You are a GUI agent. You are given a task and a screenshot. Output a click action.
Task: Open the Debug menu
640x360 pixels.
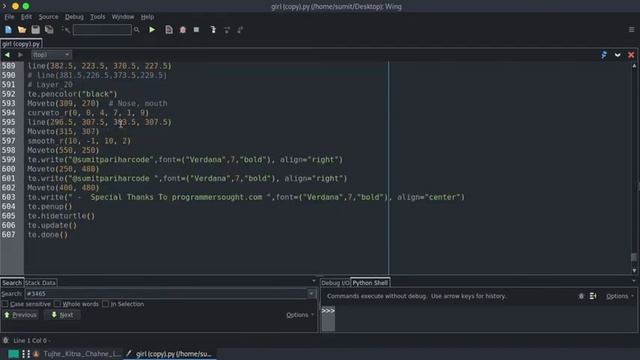point(74,17)
